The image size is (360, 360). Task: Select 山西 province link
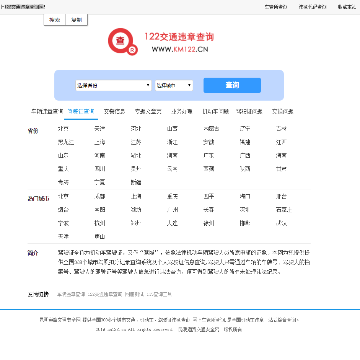172,129
